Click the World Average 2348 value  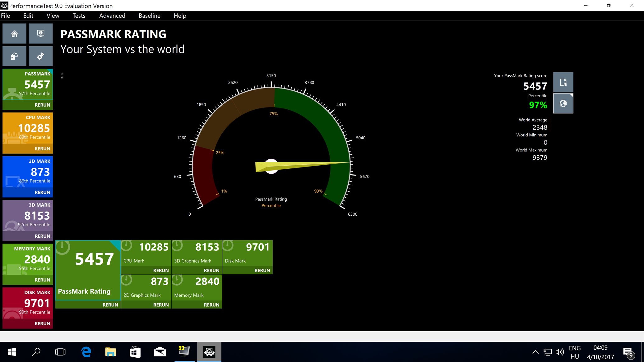540,127
